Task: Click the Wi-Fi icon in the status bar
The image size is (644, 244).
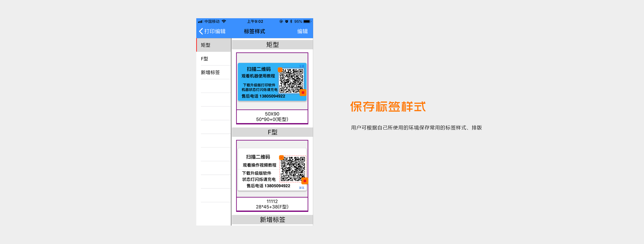Action: pyautogui.click(x=224, y=22)
